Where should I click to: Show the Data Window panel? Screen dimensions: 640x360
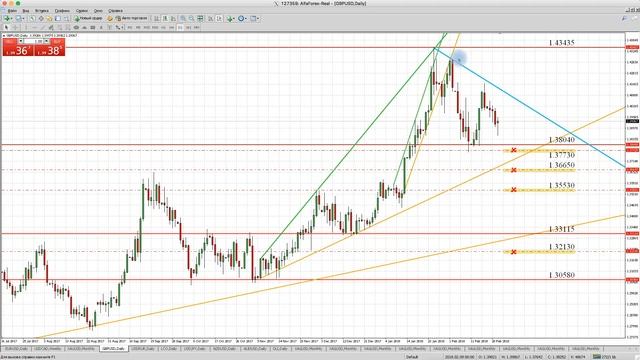(x=41, y=18)
